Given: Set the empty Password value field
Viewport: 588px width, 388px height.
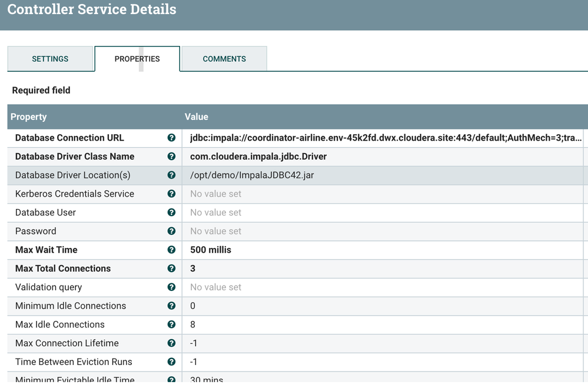Looking at the screenshot, I should 216,231.
